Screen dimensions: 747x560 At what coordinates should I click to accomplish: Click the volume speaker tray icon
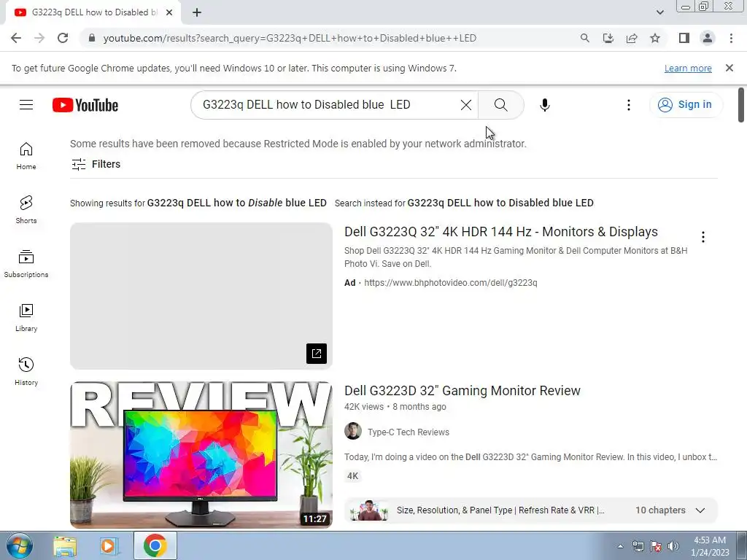[673, 546]
